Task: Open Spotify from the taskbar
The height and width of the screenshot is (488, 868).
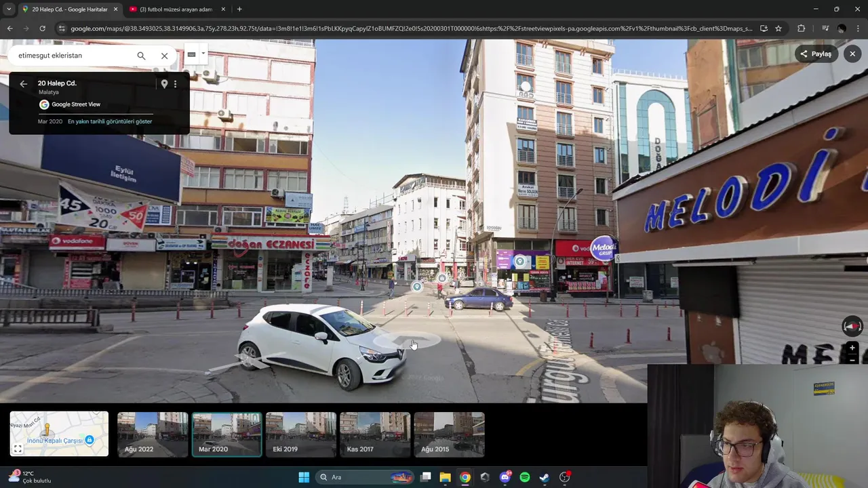Action: (524, 477)
